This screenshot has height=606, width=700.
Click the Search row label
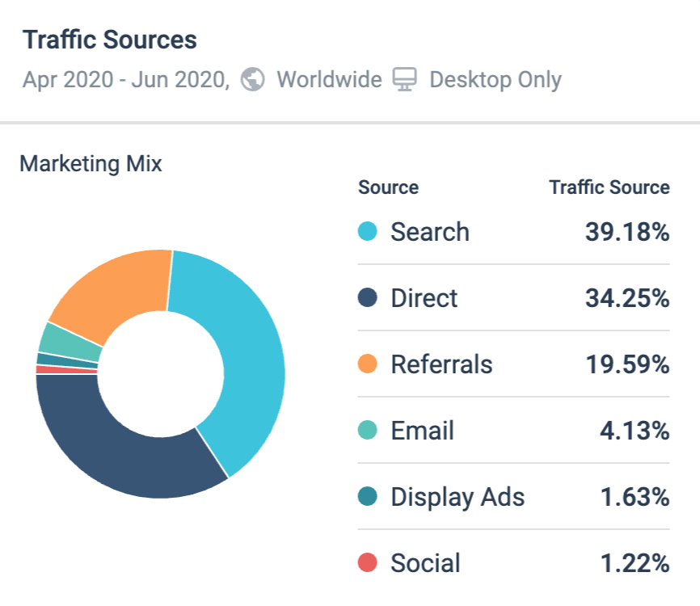click(x=430, y=232)
